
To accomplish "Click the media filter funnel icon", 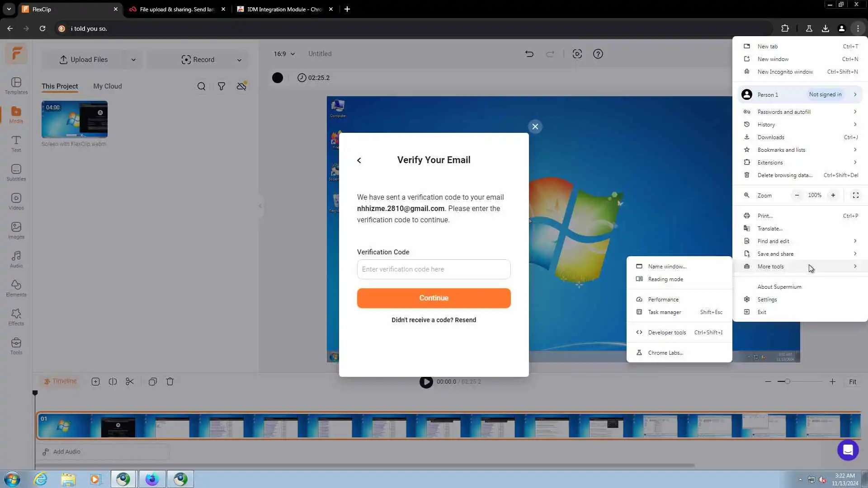I will tap(222, 86).
